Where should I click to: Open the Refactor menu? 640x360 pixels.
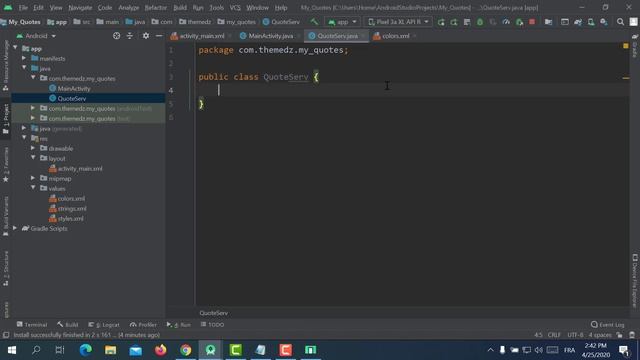pos(156,8)
